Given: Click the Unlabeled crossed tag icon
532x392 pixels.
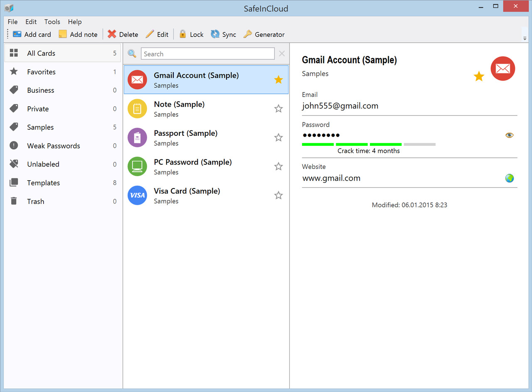Looking at the screenshot, I should coord(14,164).
